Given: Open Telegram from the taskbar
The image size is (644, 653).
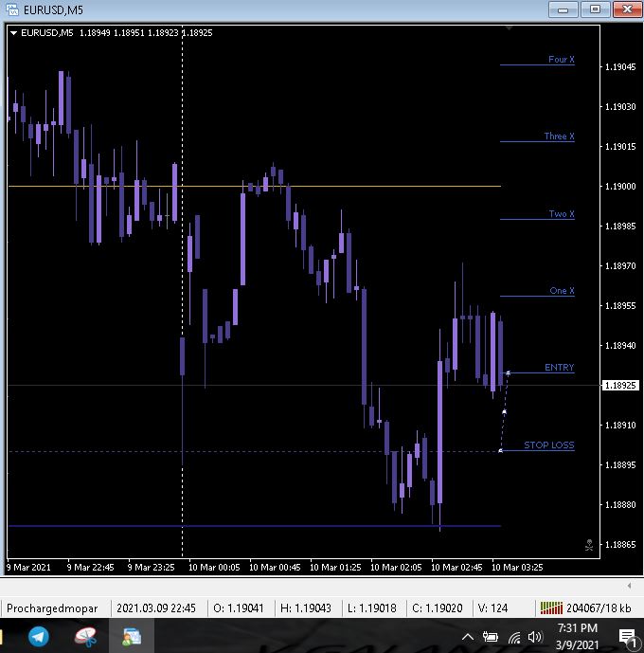Looking at the screenshot, I should click(x=38, y=636).
